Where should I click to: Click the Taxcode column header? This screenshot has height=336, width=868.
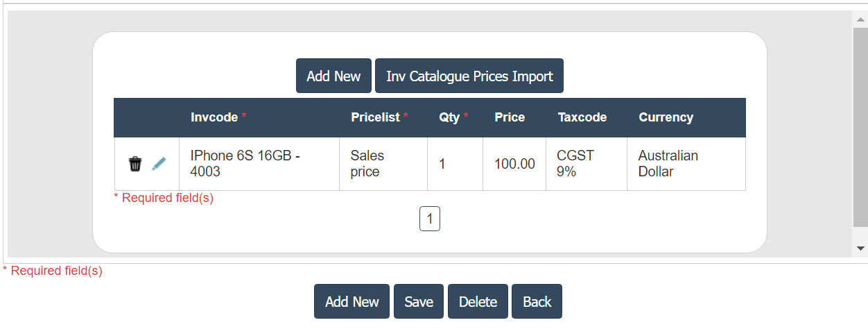[582, 117]
